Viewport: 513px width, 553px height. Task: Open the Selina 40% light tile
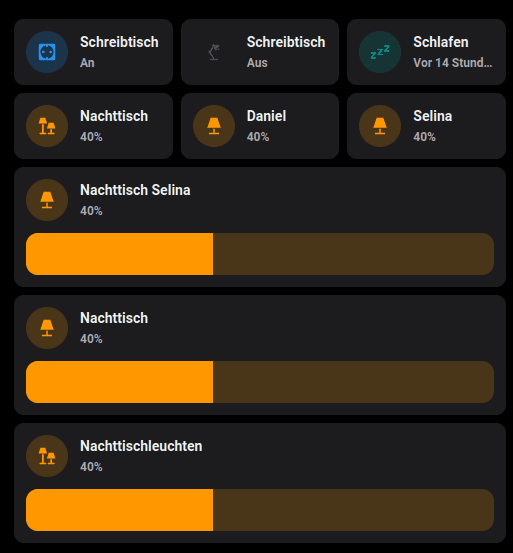[426, 126]
